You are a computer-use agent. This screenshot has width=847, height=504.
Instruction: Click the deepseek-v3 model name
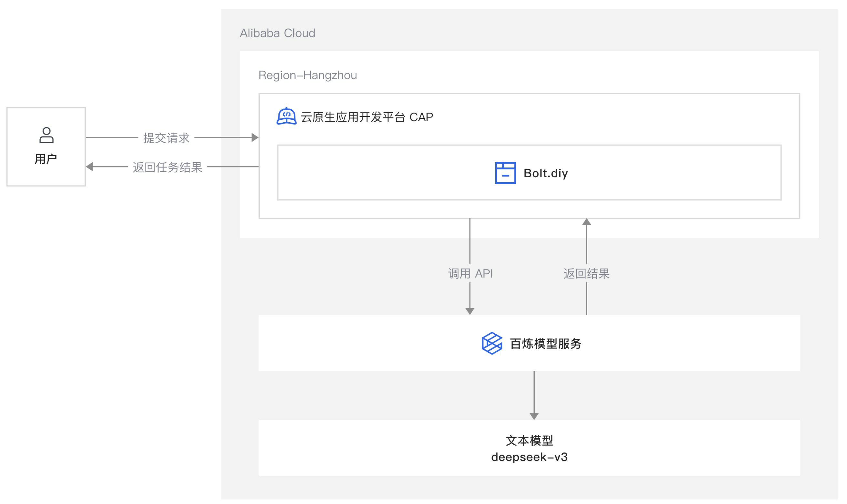coord(529,457)
